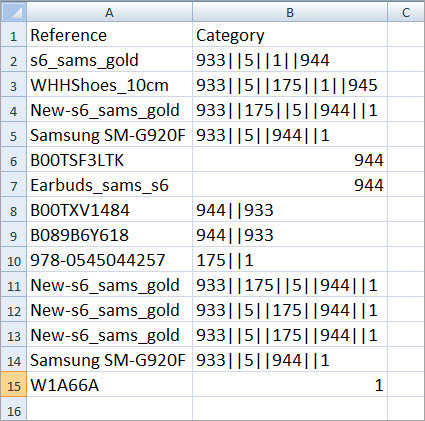Screen dimensions: 425x421
Task: Select the "s6_sams_gold" cell in row 2
Action: (109, 60)
